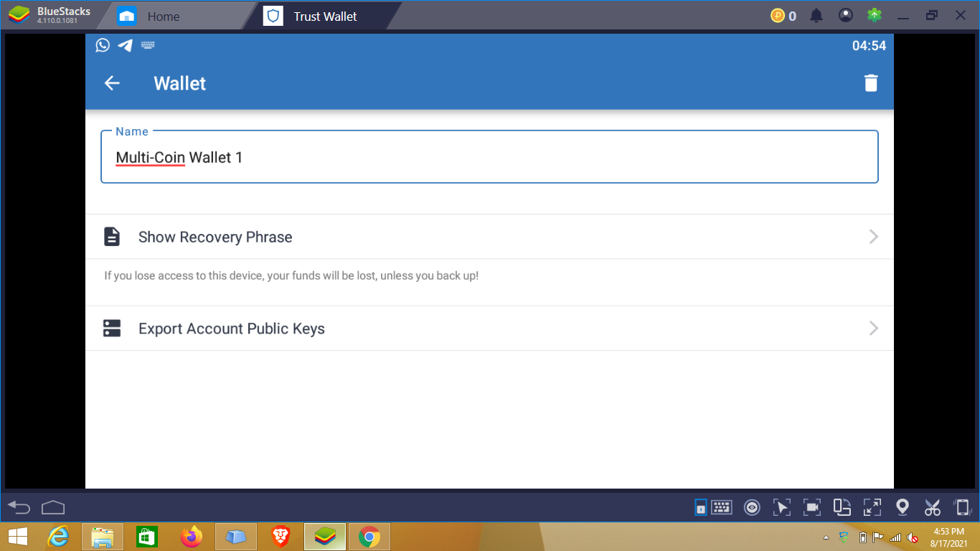
Task: Open Export Account Public Keys
Action: (x=489, y=329)
